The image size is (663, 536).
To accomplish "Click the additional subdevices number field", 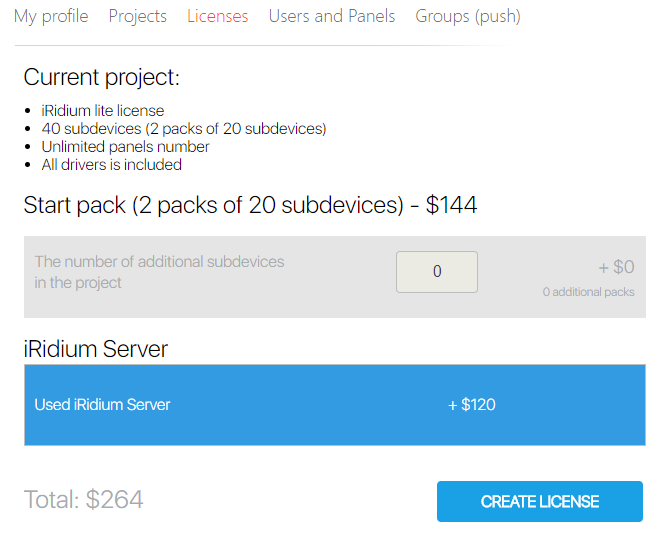I will click(x=437, y=272).
